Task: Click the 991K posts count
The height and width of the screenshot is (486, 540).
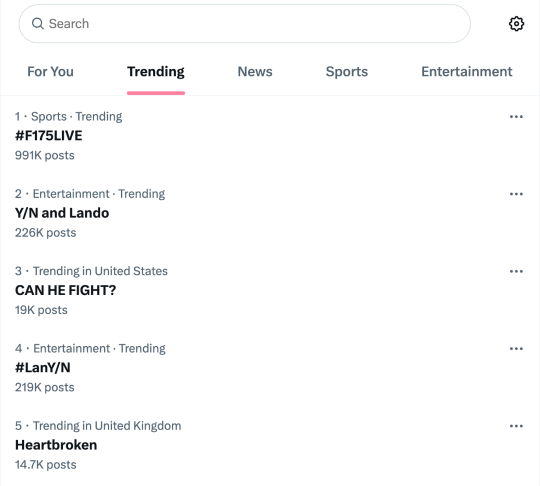Action: pos(44,155)
